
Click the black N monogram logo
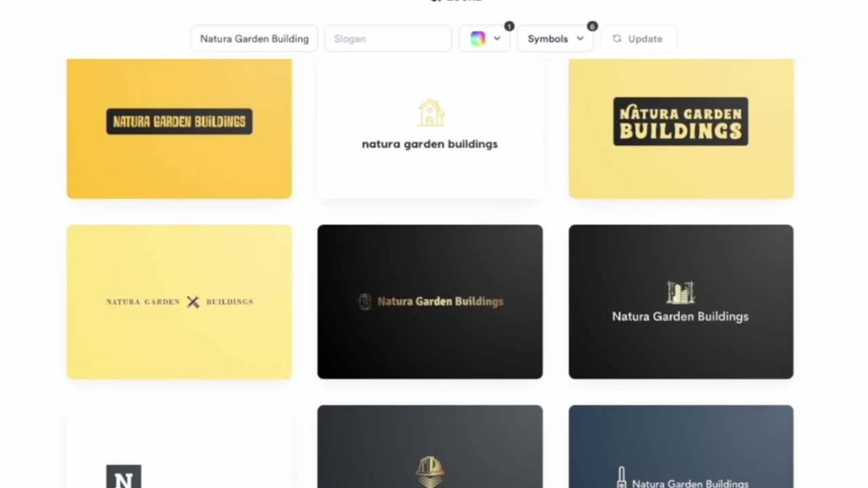coord(123,476)
